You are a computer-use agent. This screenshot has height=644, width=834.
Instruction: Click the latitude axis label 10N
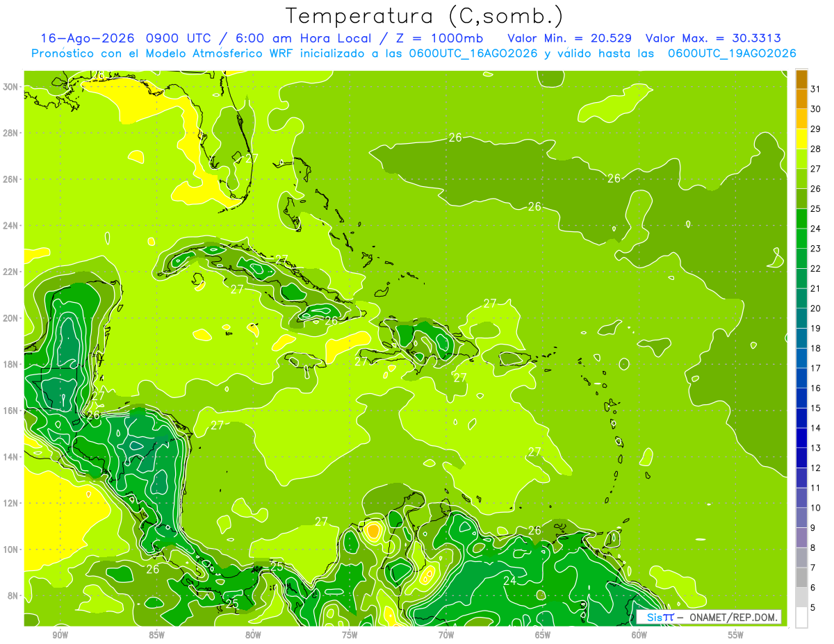coord(10,550)
